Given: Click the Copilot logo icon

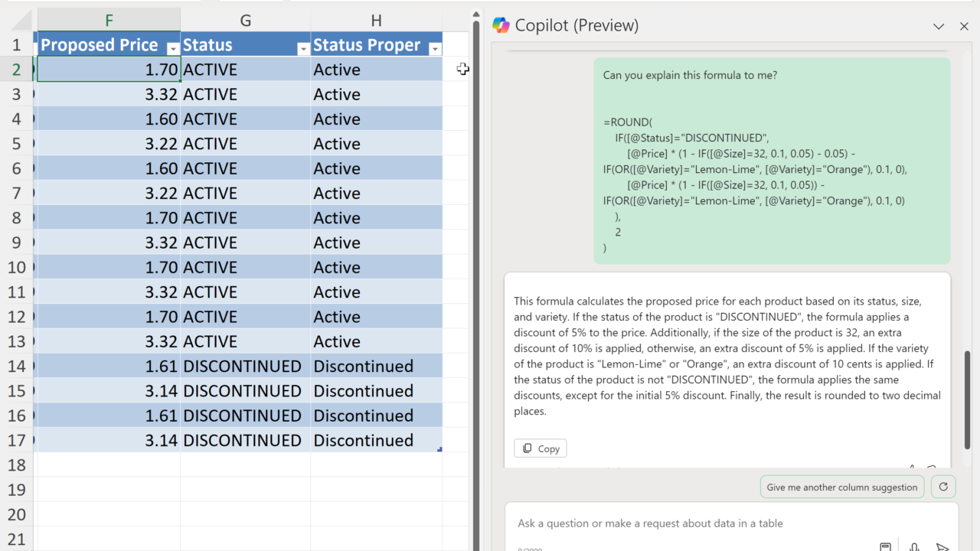Looking at the screenshot, I should (x=501, y=25).
